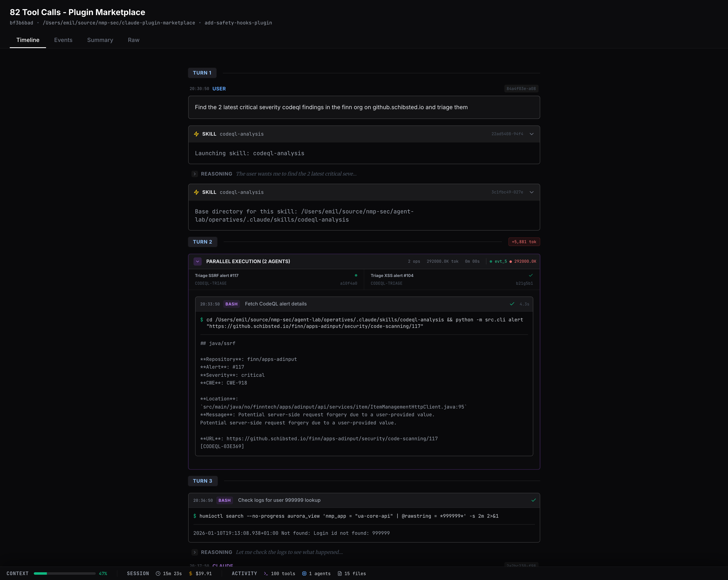
Task: Collapse the second codeql-analysis skill card chevron
Action: 531,192
